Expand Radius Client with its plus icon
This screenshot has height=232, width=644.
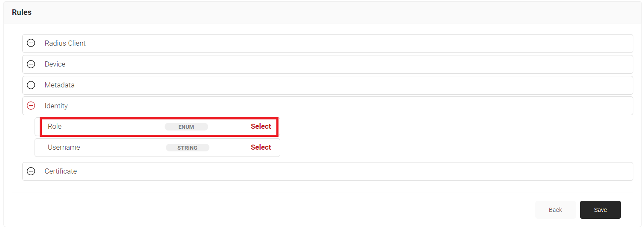point(31,43)
